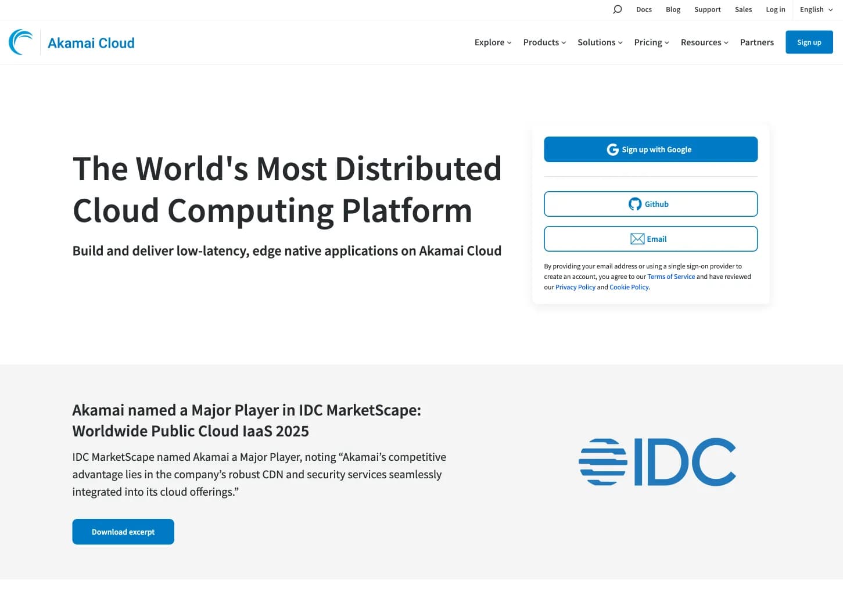The image size is (843, 616).
Task: View the Privacy Policy
Action: [x=575, y=286]
